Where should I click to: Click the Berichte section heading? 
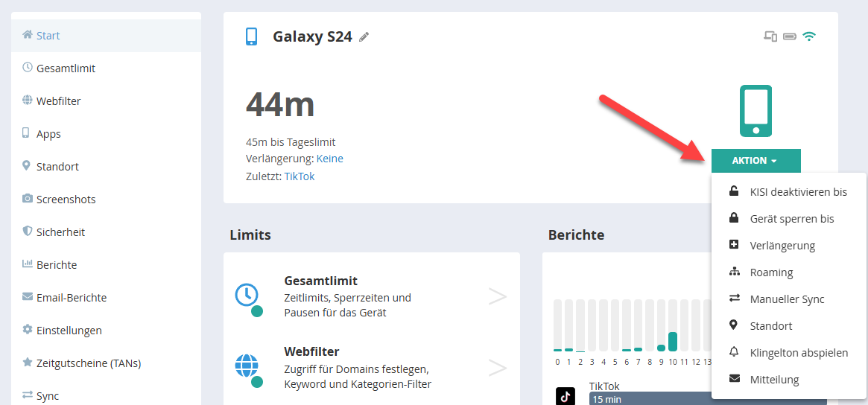(x=576, y=235)
